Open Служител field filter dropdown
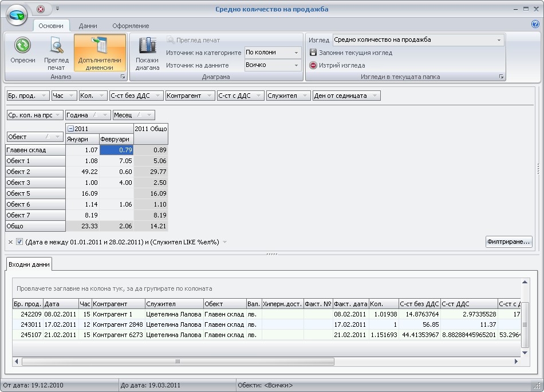 click(305, 96)
